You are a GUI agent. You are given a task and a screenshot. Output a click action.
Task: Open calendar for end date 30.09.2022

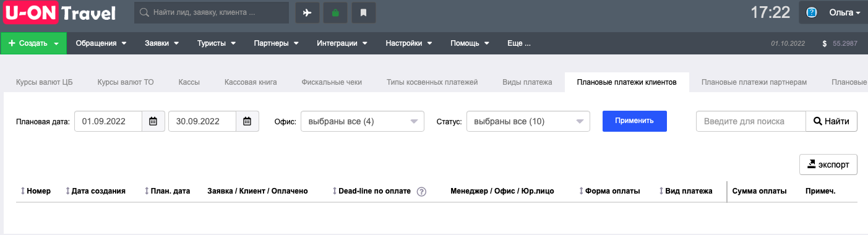pyautogui.click(x=247, y=121)
